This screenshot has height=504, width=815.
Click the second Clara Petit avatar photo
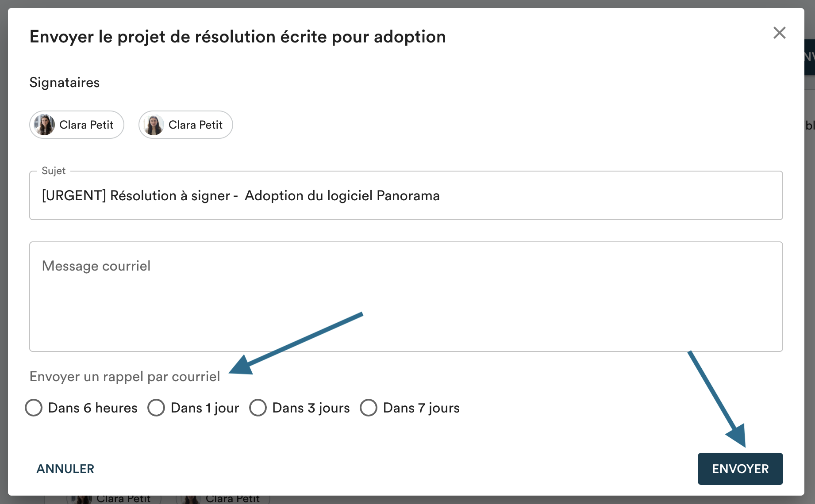click(x=154, y=125)
